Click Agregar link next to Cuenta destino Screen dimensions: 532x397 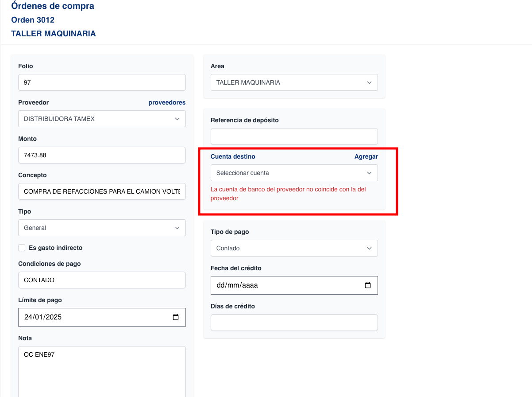[366, 156]
